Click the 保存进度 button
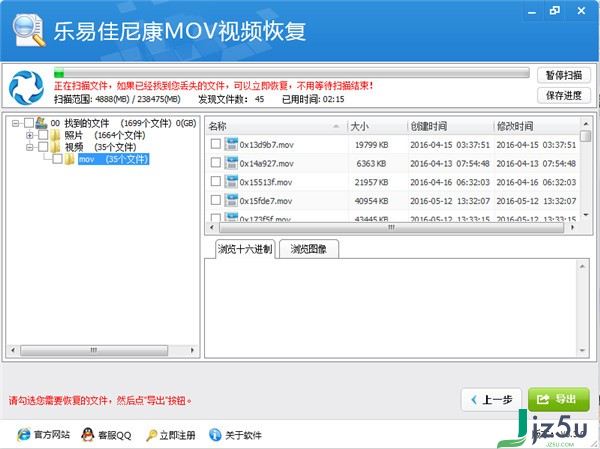600x449 pixels. pyautogui.click(x=564, y=95)
